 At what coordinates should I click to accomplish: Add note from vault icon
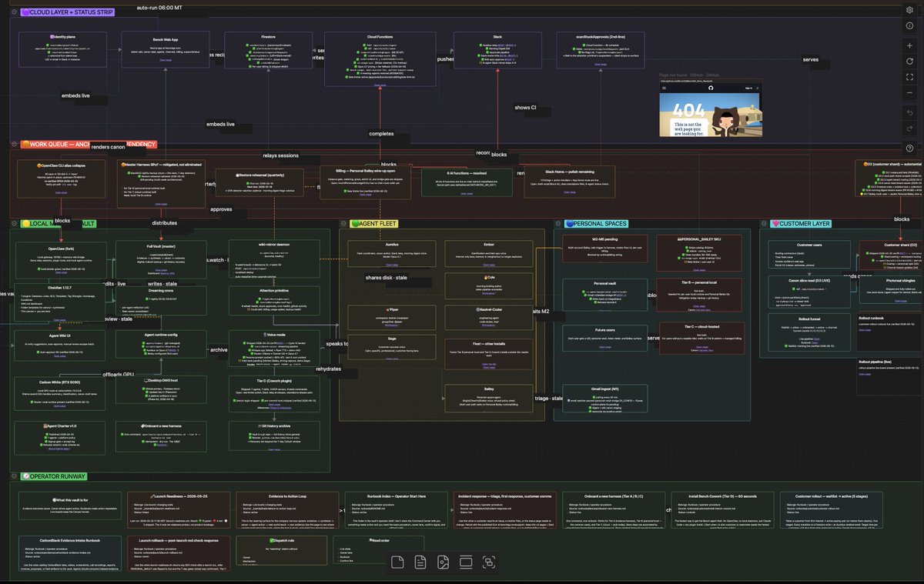(420, 562)
